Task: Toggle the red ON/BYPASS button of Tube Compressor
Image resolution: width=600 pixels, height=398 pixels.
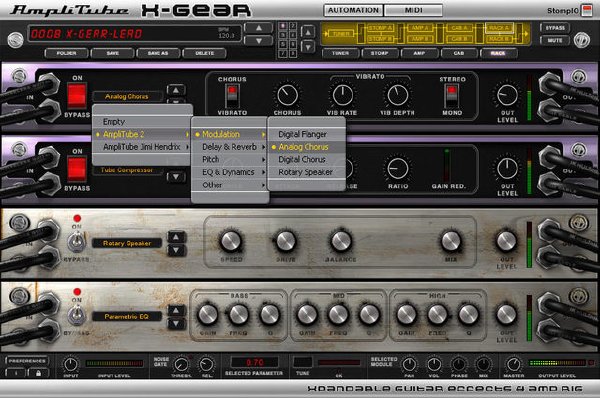Action: (x=77, y=169)
